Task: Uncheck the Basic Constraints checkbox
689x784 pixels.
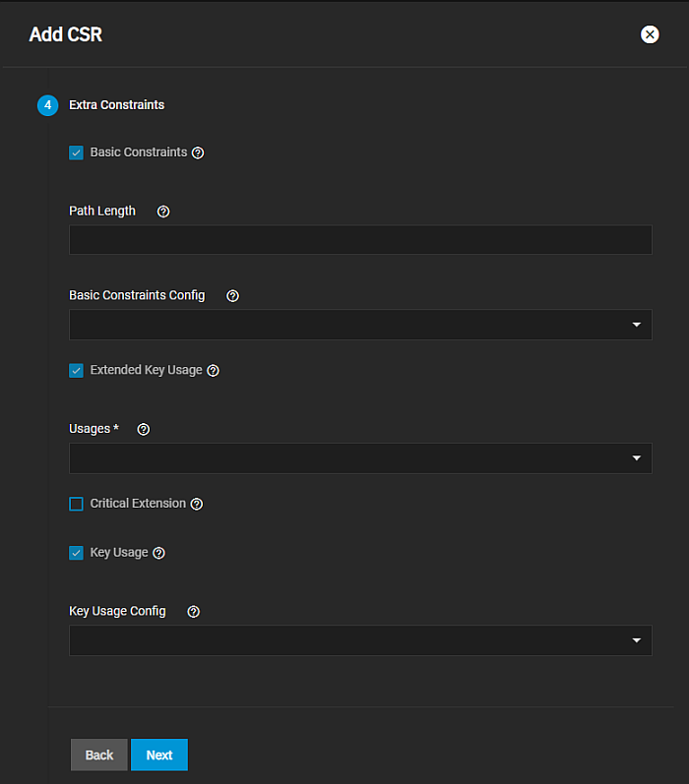Action: pos(76,152)
